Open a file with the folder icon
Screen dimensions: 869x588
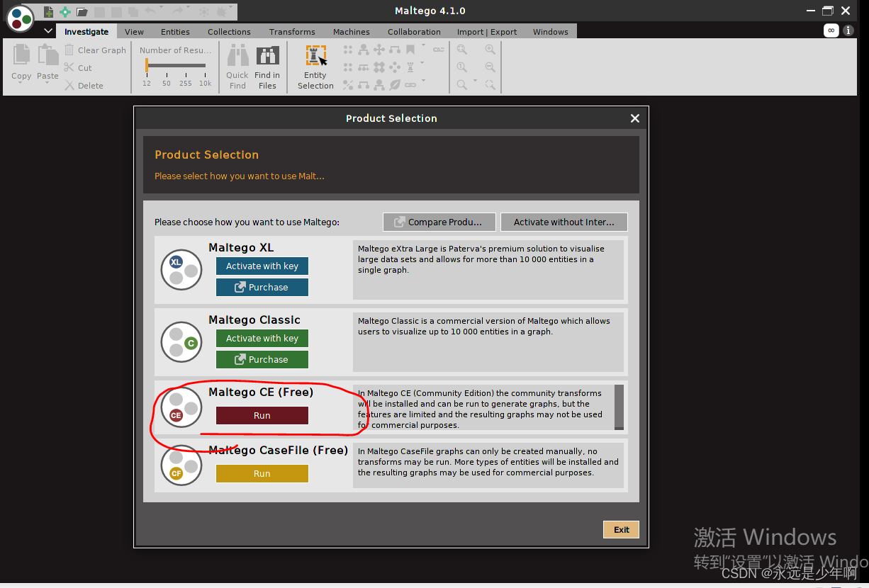pos(82,11)
